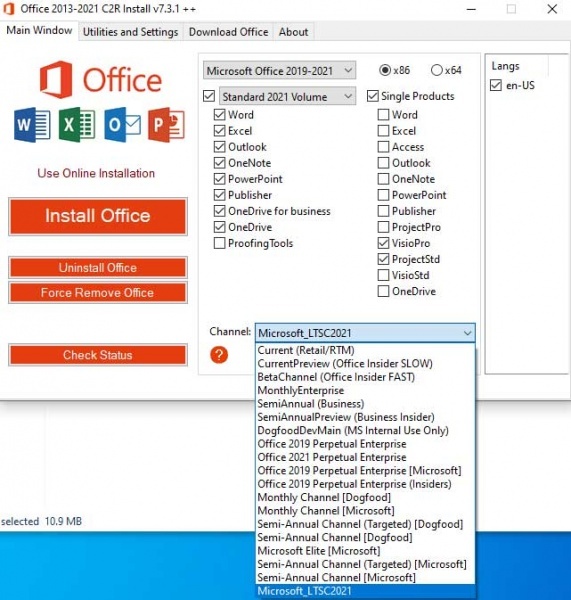The image size is (571, 600).
Task: Collapse the Channel combo box arrow
Action: point(467,333)
